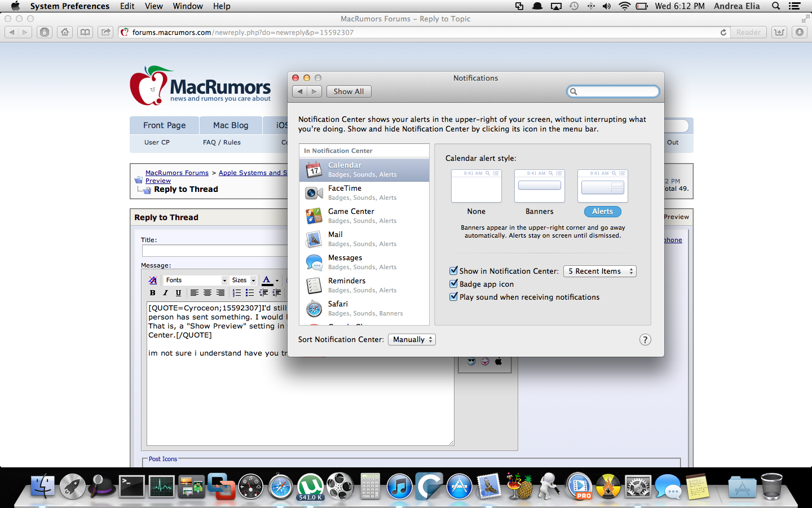Screen dimensions: 812x508
Task: Apply italic formatting in reply editor
Action: pos(165,293)
